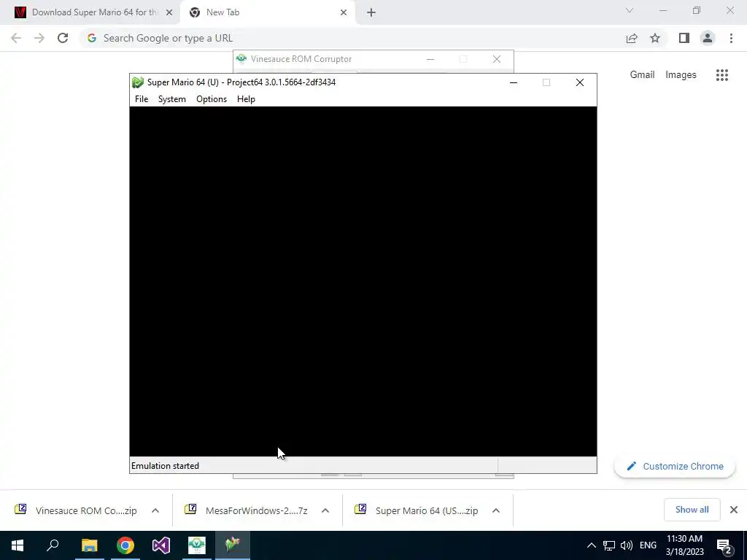Open the notification center
This screenshot has width=747, height=560.
[724, 546]
